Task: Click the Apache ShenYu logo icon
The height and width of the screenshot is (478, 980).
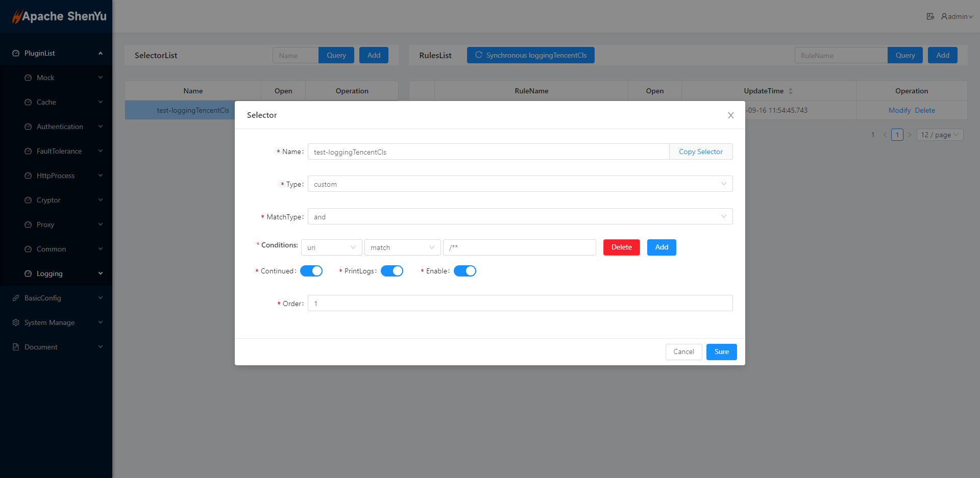Action: 17,16
